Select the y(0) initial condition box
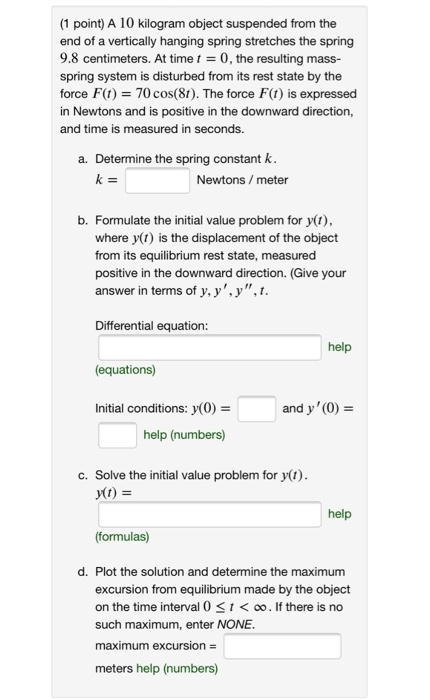430x700 pixels. (x=256, y=408)
